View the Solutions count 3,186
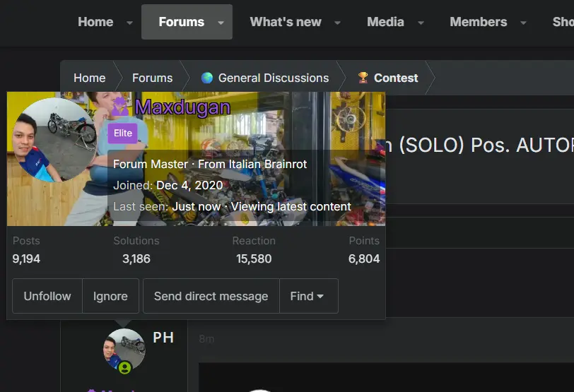 pyautogui.click(x=136, y=259)
